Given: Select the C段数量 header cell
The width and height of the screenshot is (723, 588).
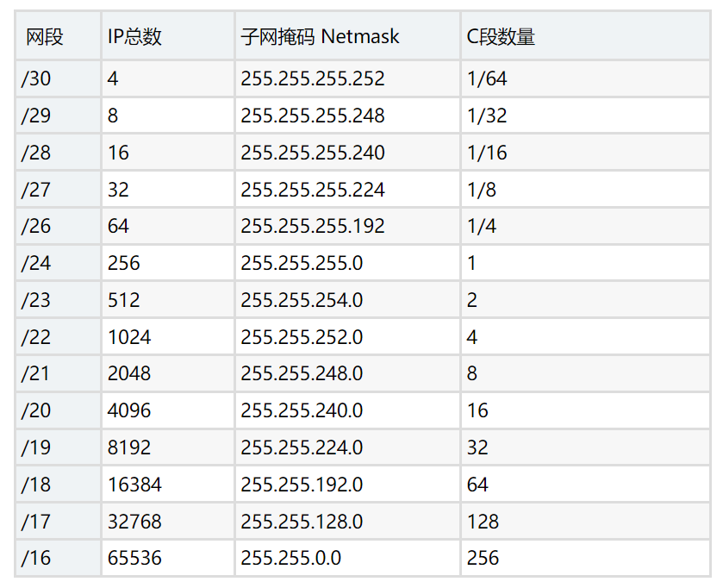Looking at the screenshot, I should tap(585, 36).
